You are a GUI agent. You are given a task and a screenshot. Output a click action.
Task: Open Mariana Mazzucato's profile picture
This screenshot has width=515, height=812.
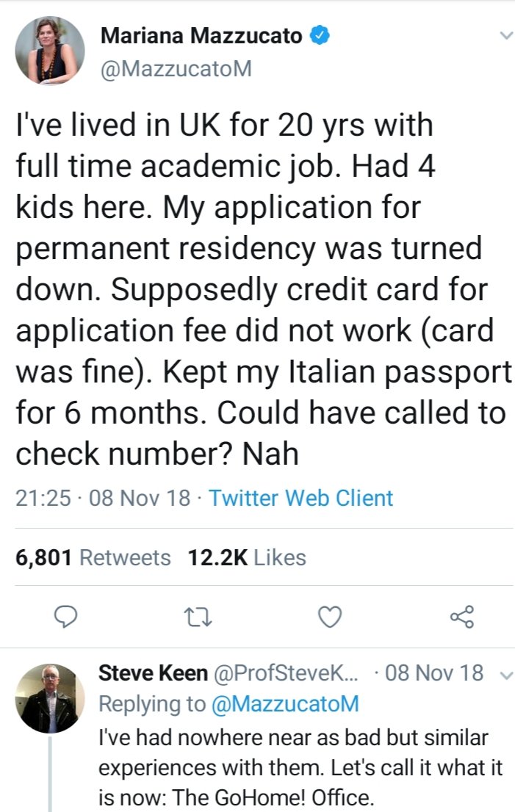coord(50,49)
